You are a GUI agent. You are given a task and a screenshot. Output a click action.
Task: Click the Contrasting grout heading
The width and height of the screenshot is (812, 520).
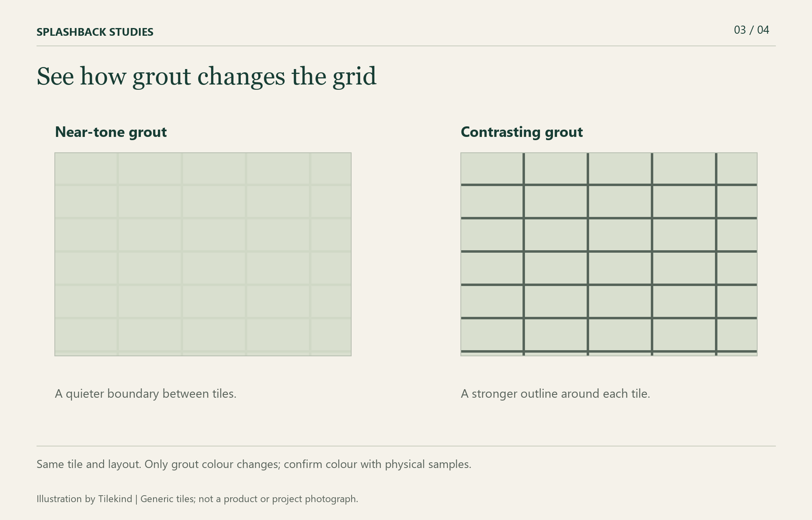click(522, 132)
